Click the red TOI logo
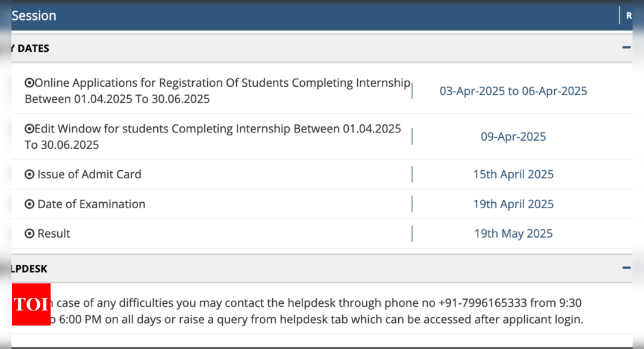This screenshot has height=349, width=644. (x=31, y=304)
